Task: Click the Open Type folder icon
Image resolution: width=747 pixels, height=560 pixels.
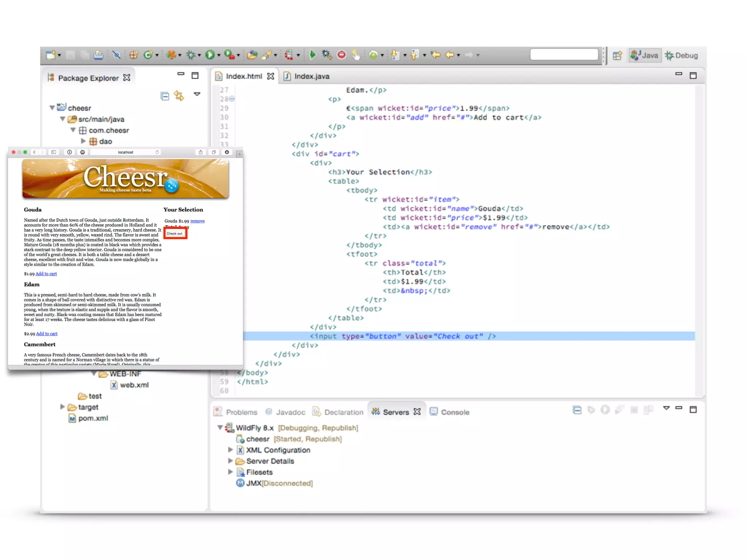Action: point(252,55)
